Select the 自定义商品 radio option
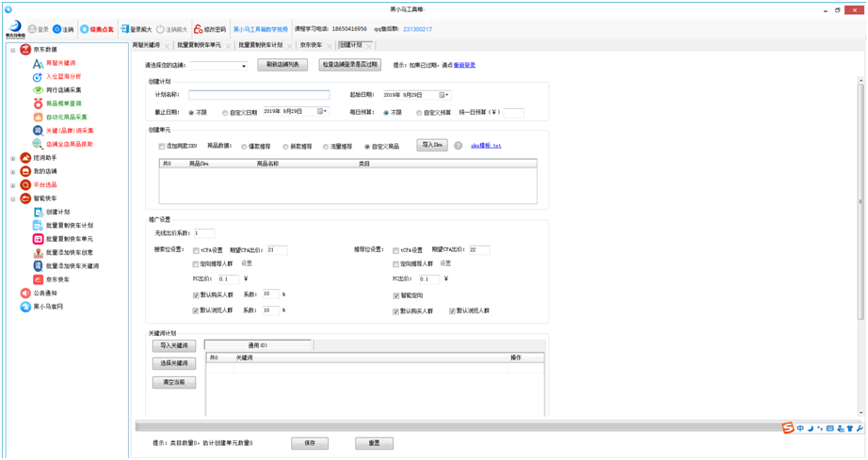Viewport: 868px width, 460px height. [x=367, y=147]
